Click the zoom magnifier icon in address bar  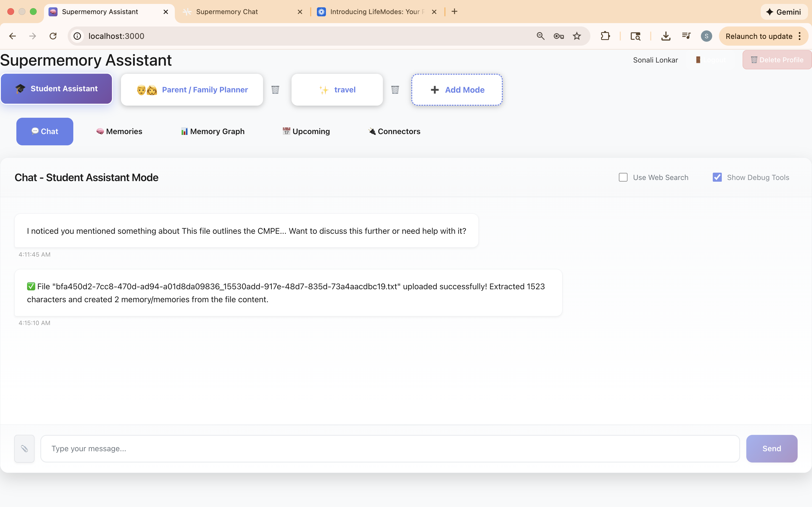tap(540, 36)
